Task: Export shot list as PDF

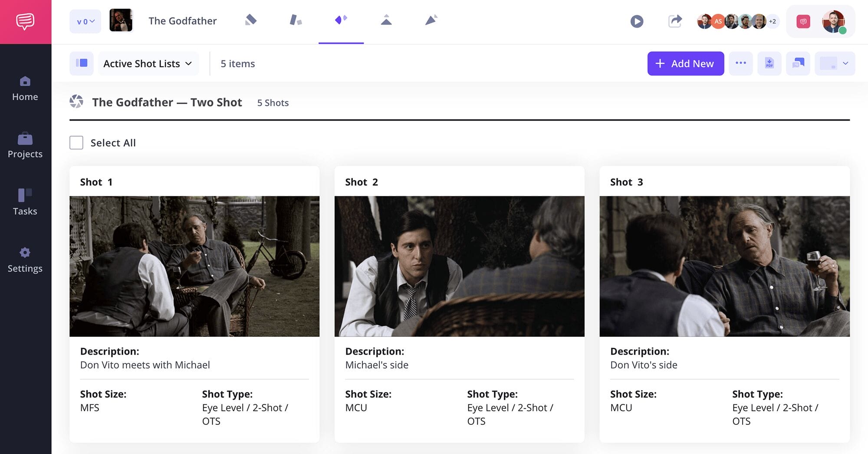Action: tap(769, 63)
